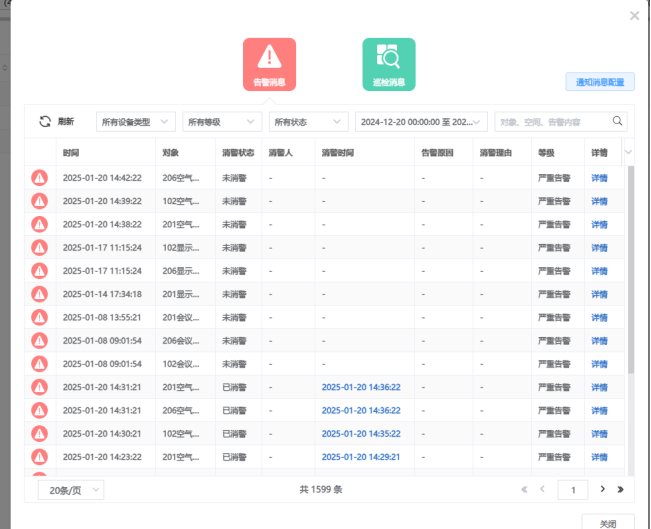651x529 pixels.
Task: Click alarm icon for 2025-01-08 13:55:21 row
Action: click(x=40, y=317)
